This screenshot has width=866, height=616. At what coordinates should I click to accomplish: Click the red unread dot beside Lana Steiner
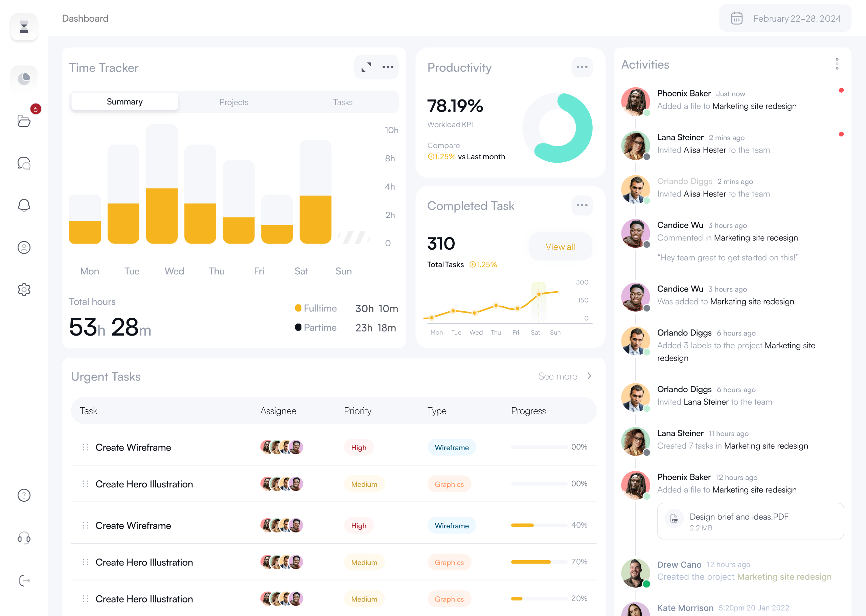841,134
